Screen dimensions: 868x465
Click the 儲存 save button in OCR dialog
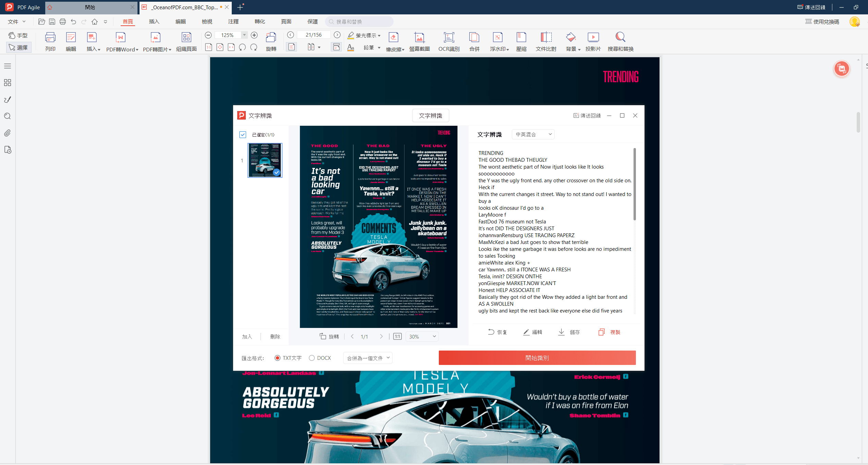[569, 332]
